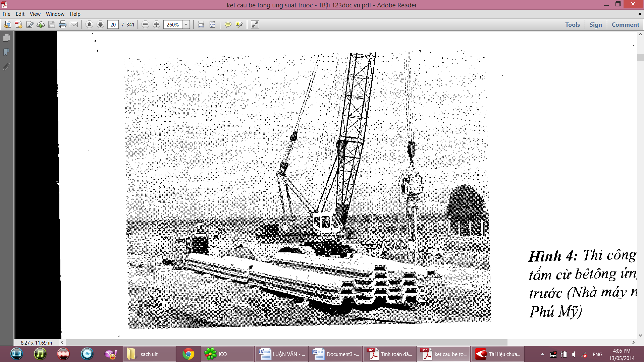Open the Edit menu
This screenshot has height=362, width=644.
pos(20,14)
